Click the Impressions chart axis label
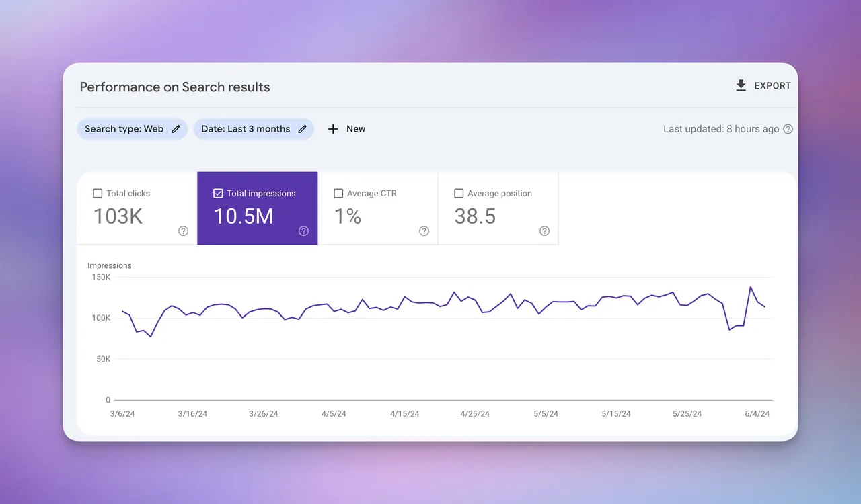The height and width of the screenshot is (504, 861). (110, 265)
